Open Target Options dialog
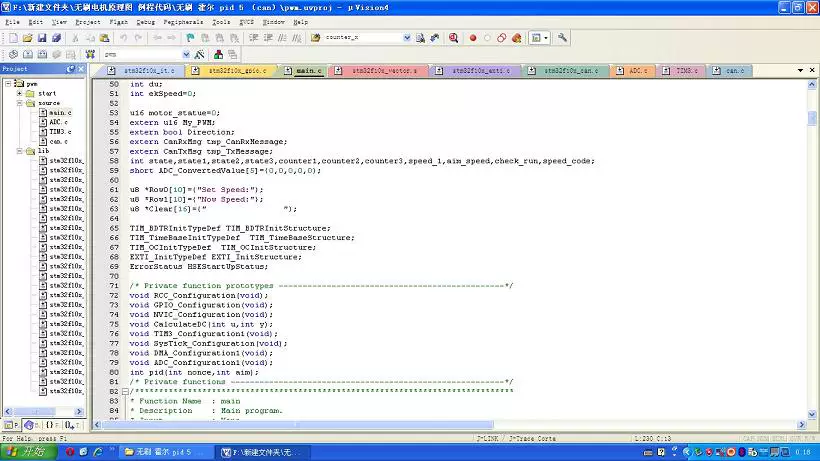Screen dimensions: 820x461 point(199,54)
